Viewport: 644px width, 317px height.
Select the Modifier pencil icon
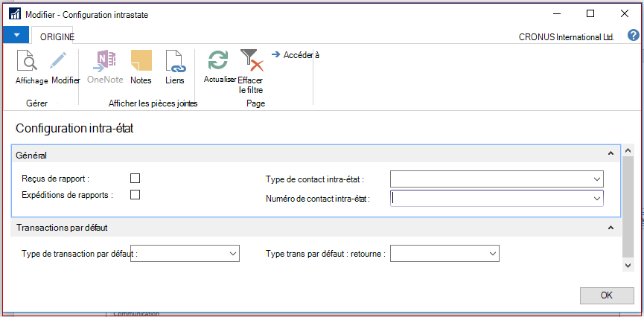(59, 61)
